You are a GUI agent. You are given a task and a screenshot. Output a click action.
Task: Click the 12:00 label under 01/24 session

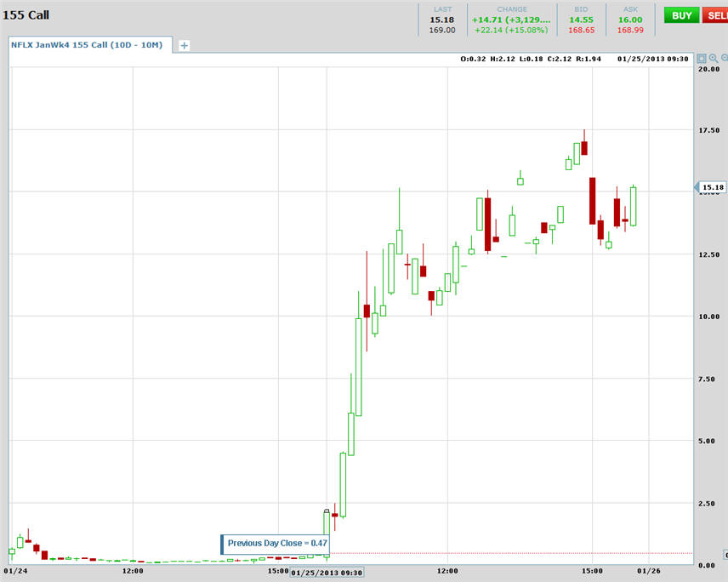coord(133,571)
